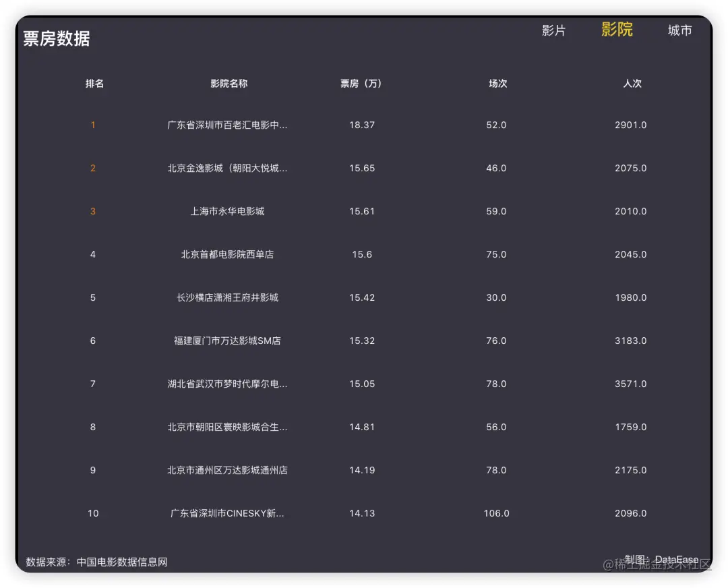Click screenings value 75.0
This screenshot has width=728, height=588.
pos(496,254)
